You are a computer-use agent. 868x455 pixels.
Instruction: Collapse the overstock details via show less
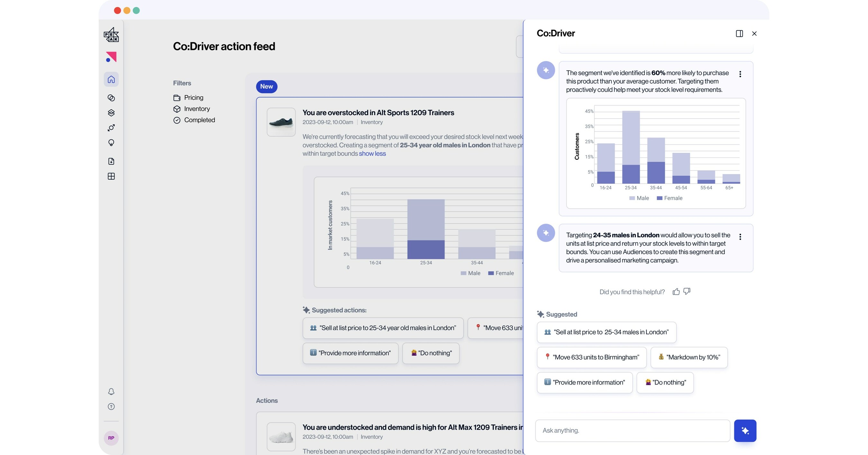click(372, 153)
